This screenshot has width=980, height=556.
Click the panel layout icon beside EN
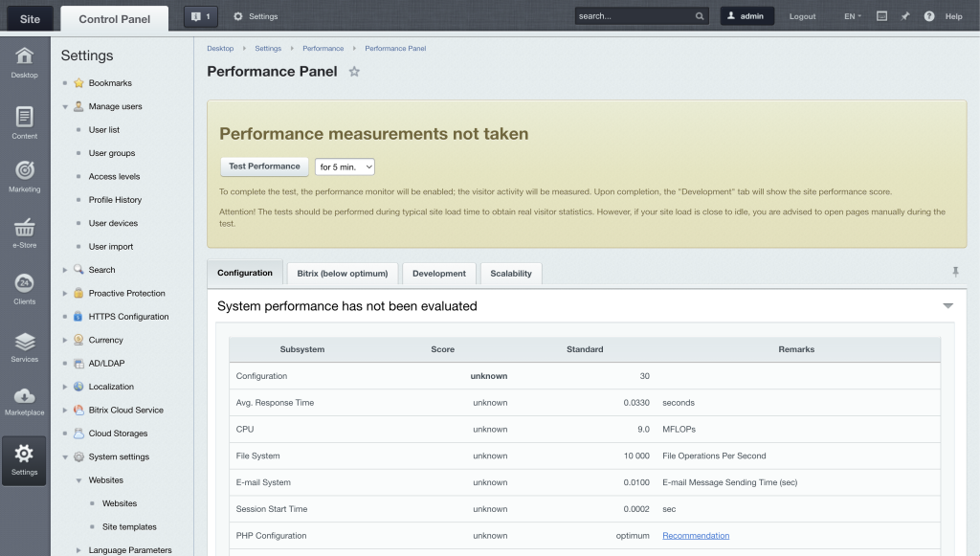881,16
